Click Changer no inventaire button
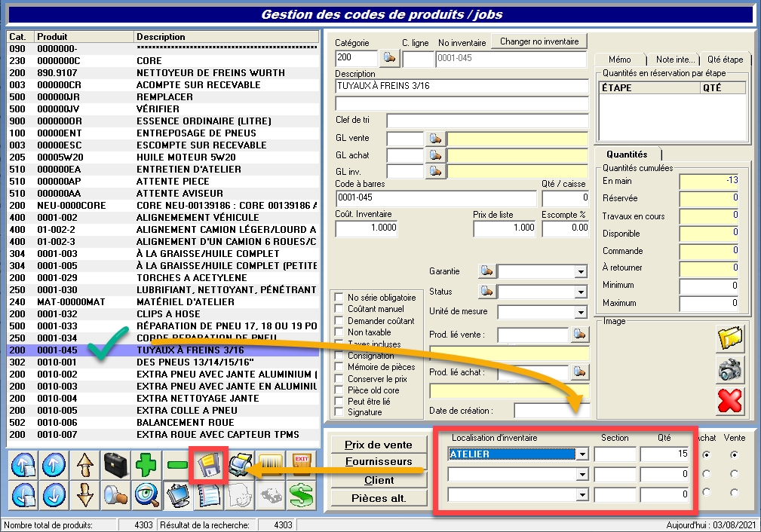Image resolution: width=761 pixels, height=532 pixels. click(539, 41)
